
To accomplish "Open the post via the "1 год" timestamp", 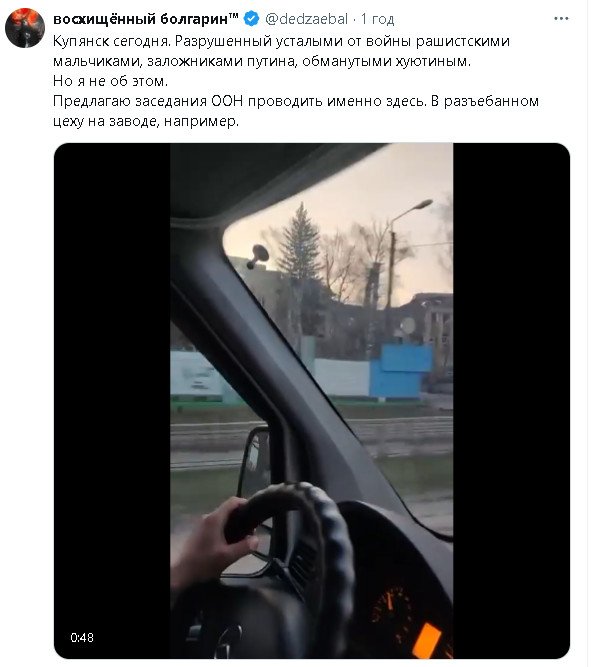I will (x=377, y=19).
